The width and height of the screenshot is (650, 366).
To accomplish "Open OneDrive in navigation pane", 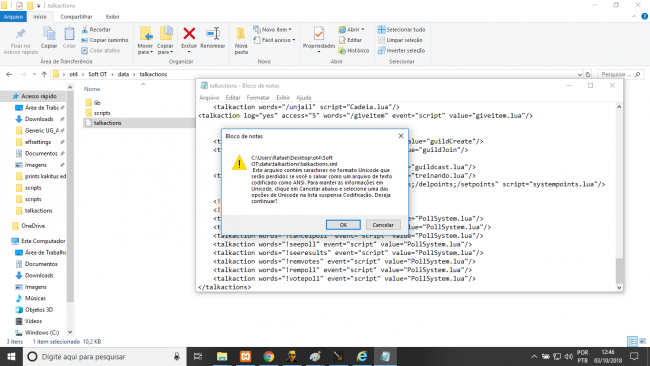I will (x=29, y=226).
